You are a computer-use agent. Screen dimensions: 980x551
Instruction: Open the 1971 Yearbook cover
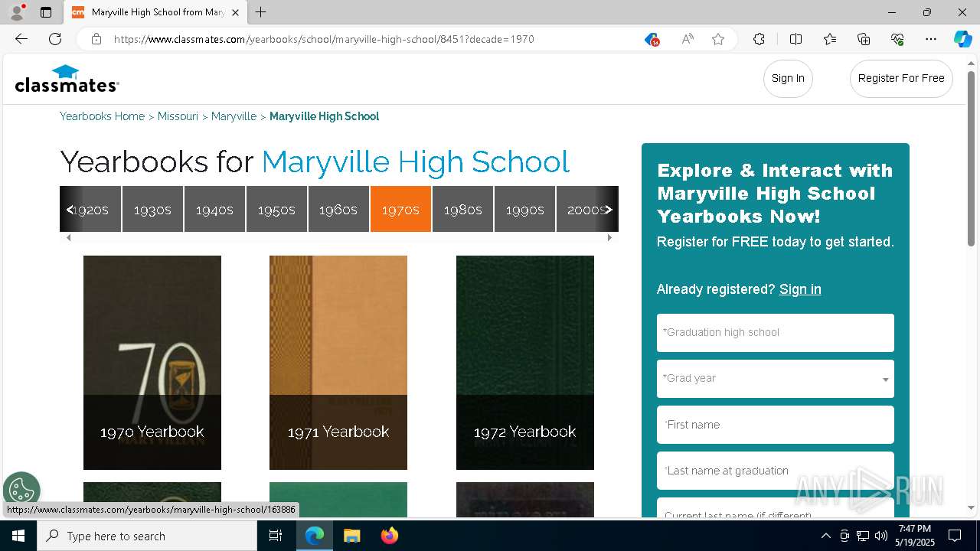tap(338, 363)
